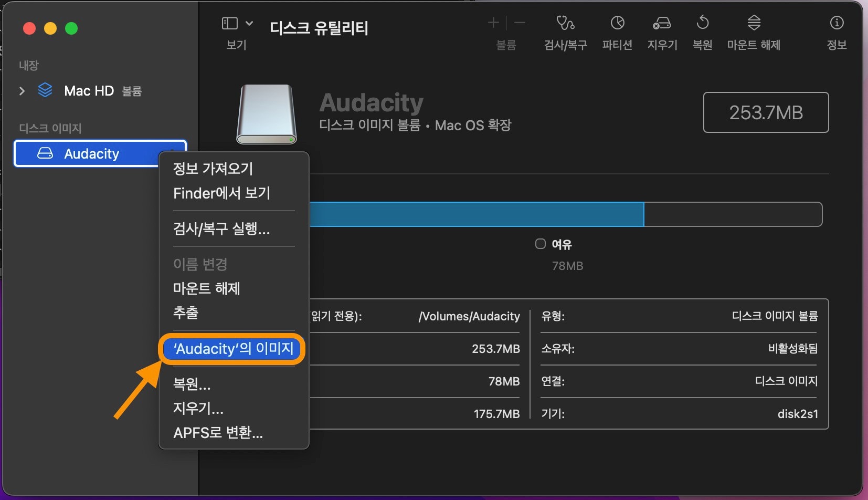868x500 pixels.
Task: Click the '78MB' value under 여유
Action: (x=567, y=266)
